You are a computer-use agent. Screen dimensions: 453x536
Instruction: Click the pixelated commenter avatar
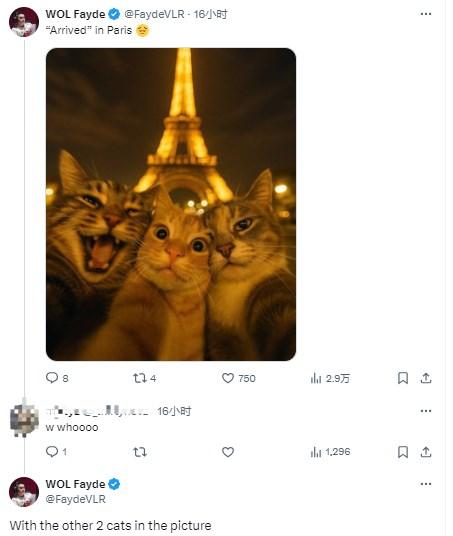coord(24,420)
